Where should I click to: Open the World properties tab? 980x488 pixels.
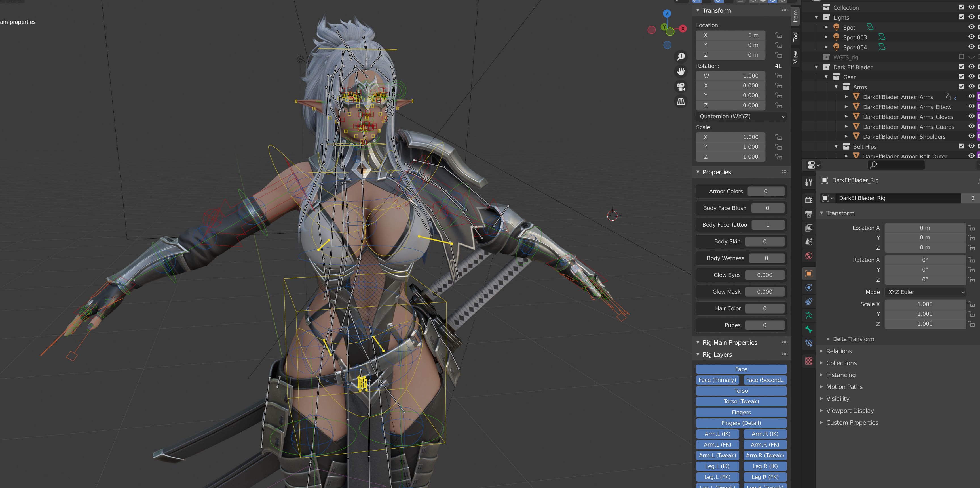coord(809,256)
